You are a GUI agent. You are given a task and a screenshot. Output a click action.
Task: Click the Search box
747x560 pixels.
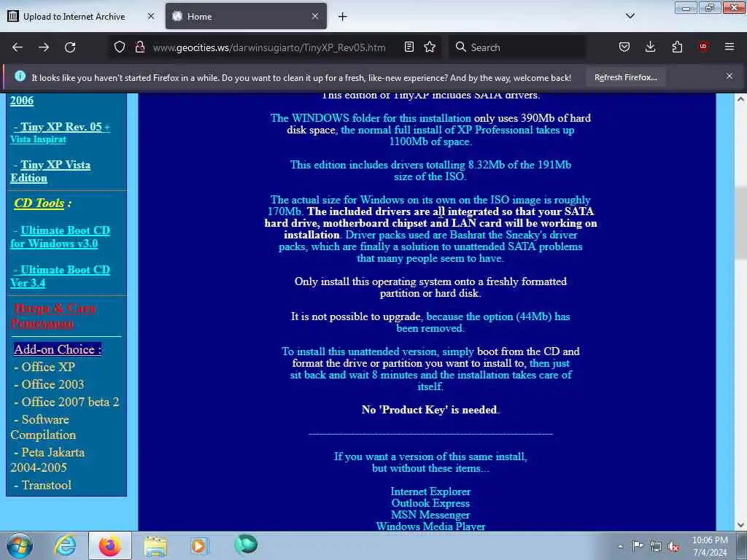(517, 47)
